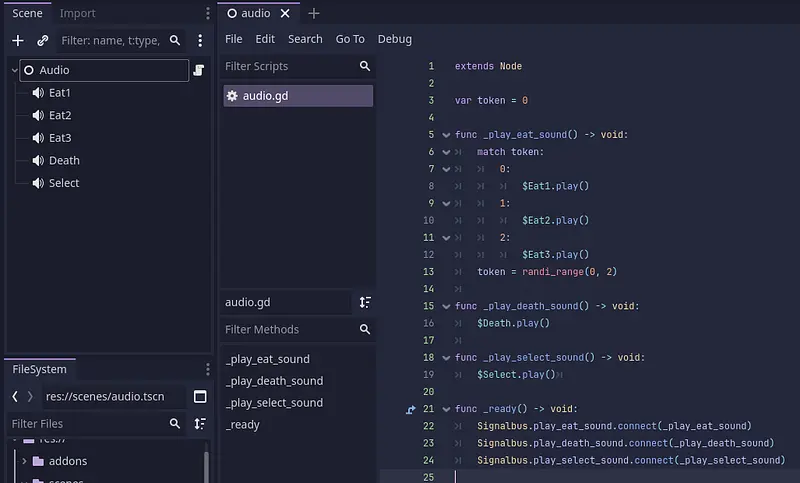This screenshot has height=483, width=800.
Task: Click the Scene dock three-dot options menu
Action: click(x=200, y=41)
